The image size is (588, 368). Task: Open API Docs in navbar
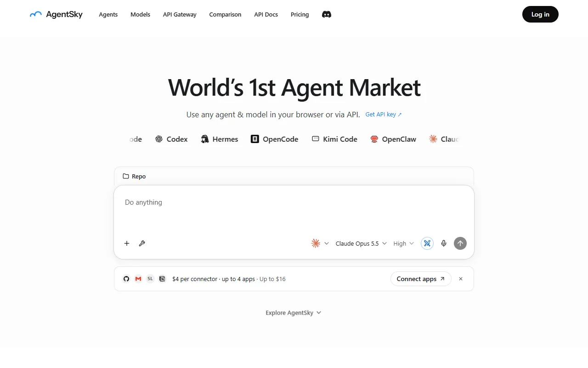[266, 14]
